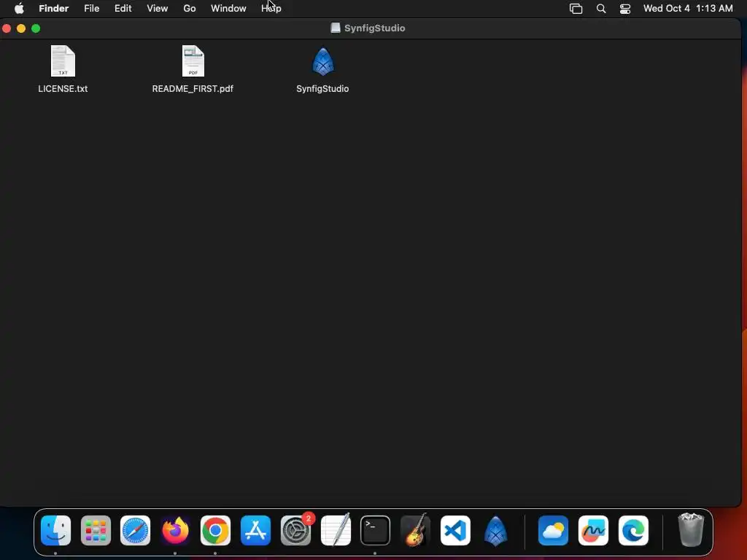Open the Finder menu in menu bar

(54, 8)
